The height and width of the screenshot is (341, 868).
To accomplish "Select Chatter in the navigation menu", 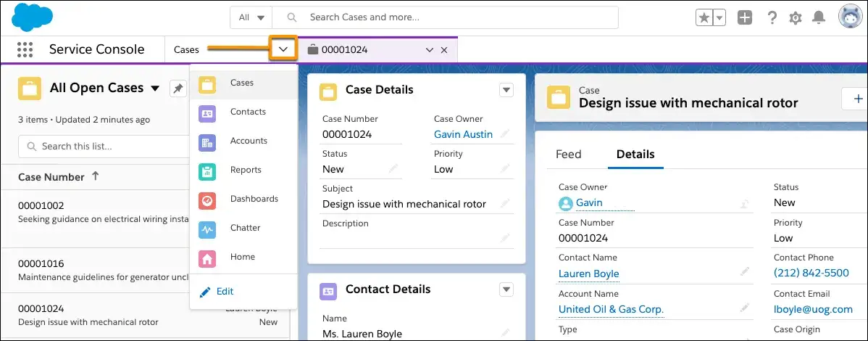I will pos(245,228).
